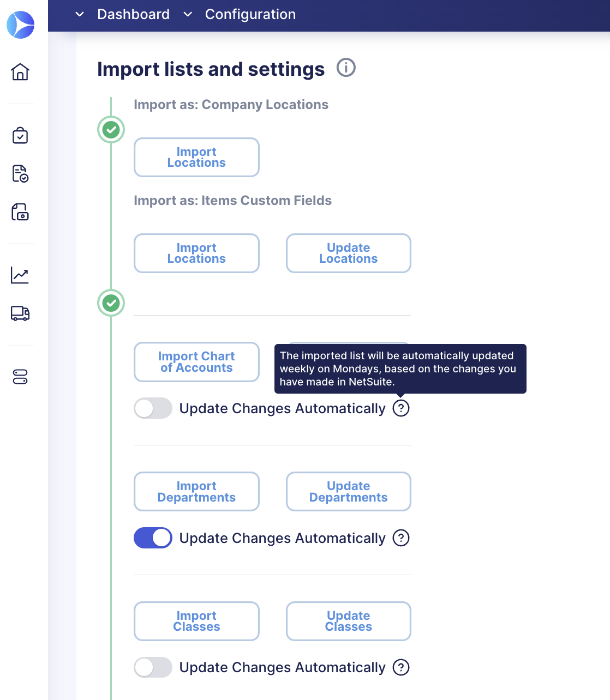Select the delivery truck icon in sidebar

(20, 313)
